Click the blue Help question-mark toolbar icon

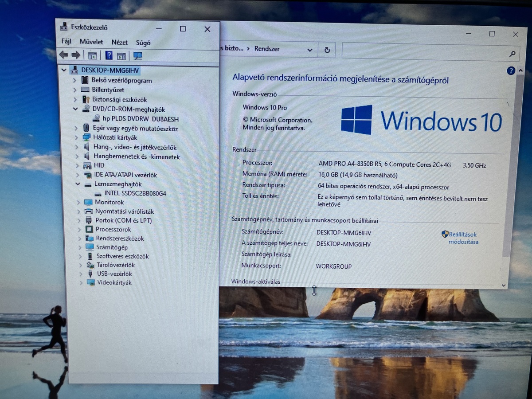point(109,55)
